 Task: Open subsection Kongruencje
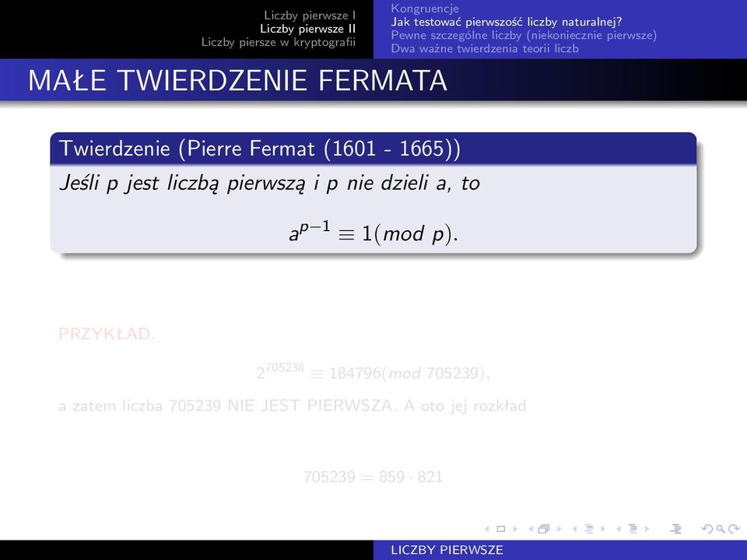pyautogui.click(x=425, y=9)
